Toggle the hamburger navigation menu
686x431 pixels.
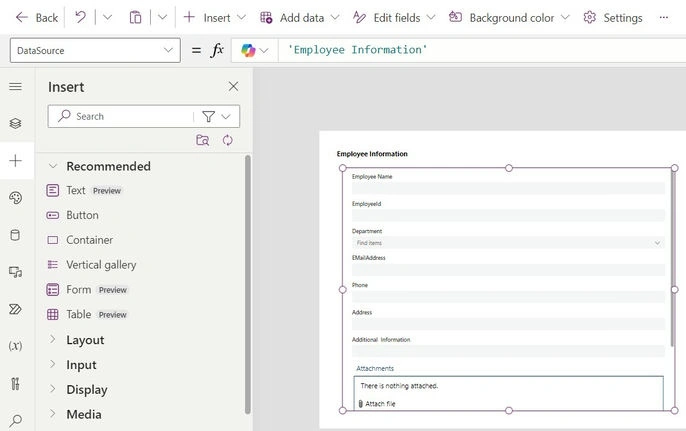(15, 86)
